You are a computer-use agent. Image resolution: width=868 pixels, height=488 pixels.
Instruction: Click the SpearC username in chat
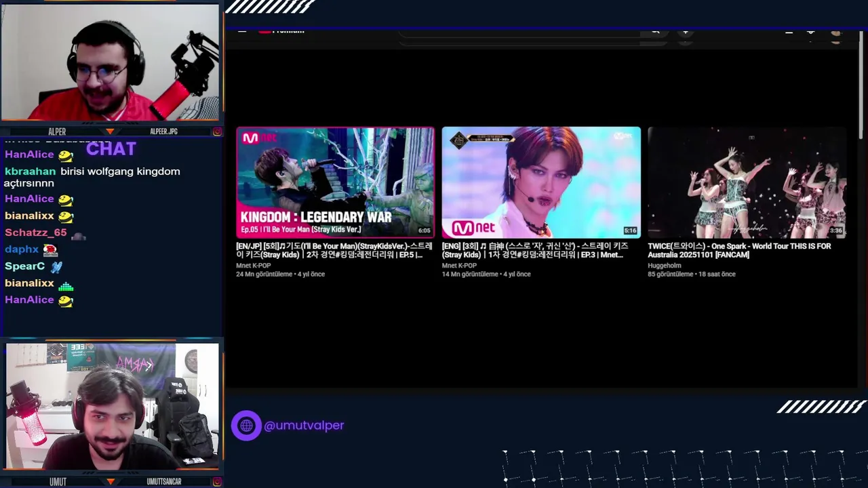pyautogui.click(x=24, y=266)
